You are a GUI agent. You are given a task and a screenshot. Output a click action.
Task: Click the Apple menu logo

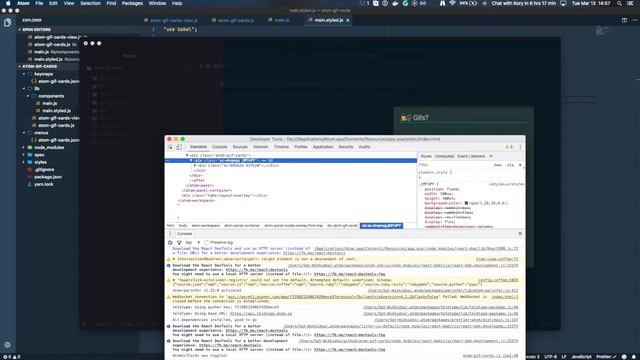tap(8, 3)
